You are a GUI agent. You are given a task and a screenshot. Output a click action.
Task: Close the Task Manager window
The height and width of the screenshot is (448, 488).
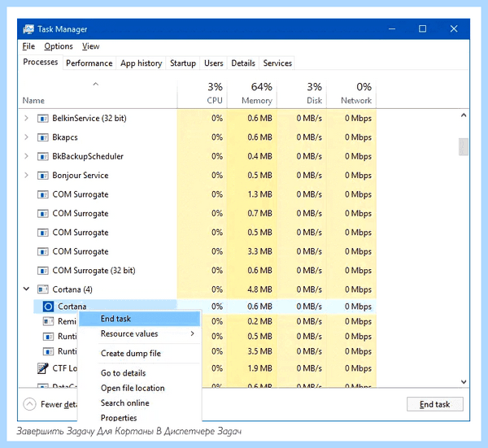pos(454,29)
